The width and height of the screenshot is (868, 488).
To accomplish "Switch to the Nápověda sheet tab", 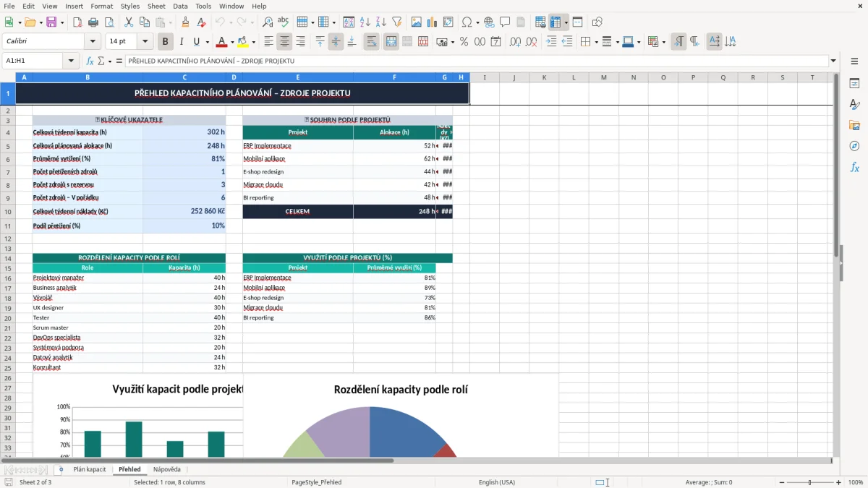I will pos(167,469).
